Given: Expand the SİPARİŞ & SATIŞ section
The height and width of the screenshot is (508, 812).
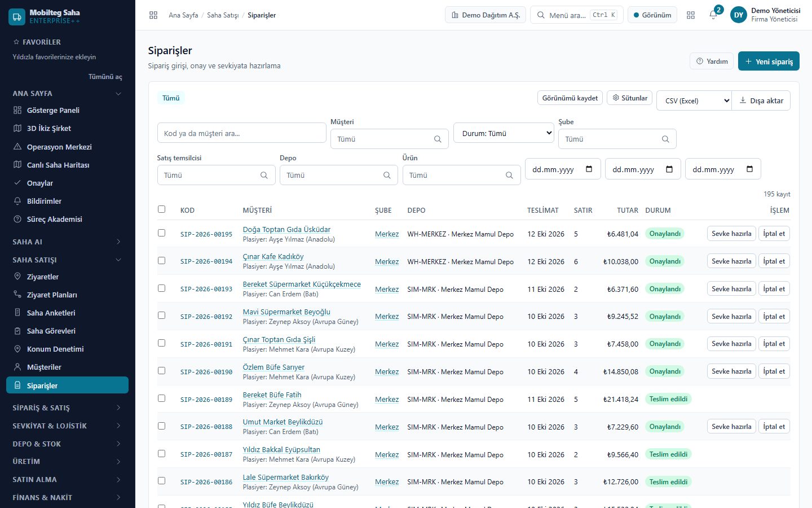Looking at the screenshot, I should tap(67, 408).
